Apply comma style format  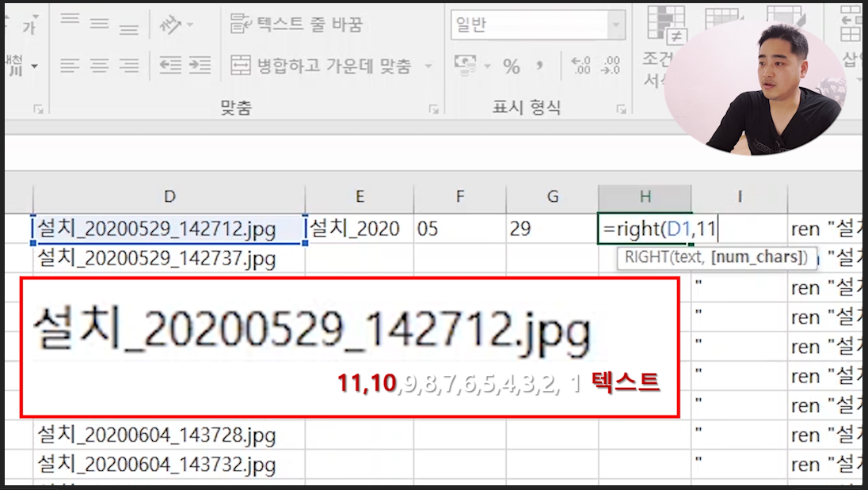539,66
